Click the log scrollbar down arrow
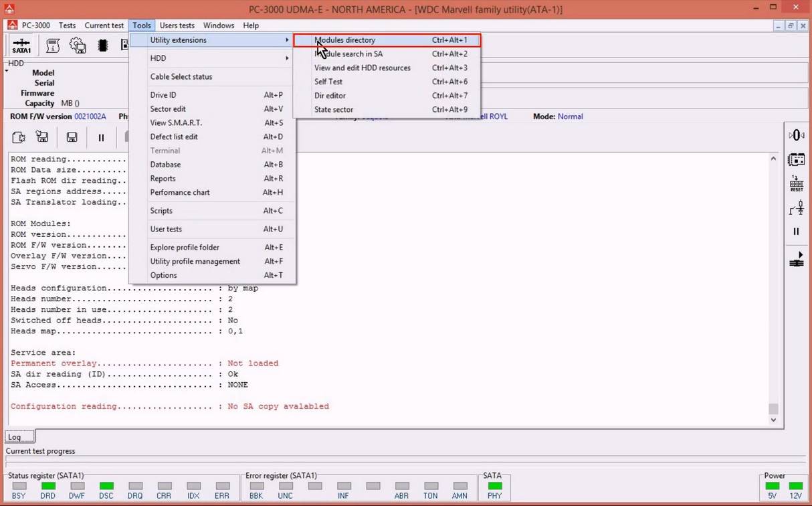Screen dimensions: 812x506 (x=773, y=420)
